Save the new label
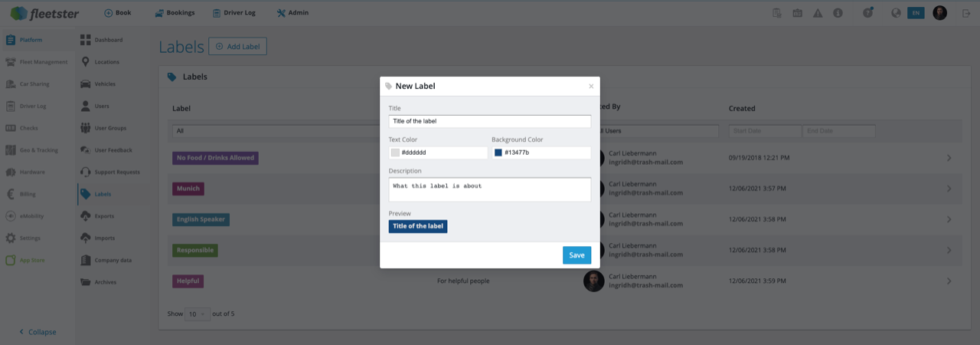The height and width of the screenshot is (345, 980). 577,255
